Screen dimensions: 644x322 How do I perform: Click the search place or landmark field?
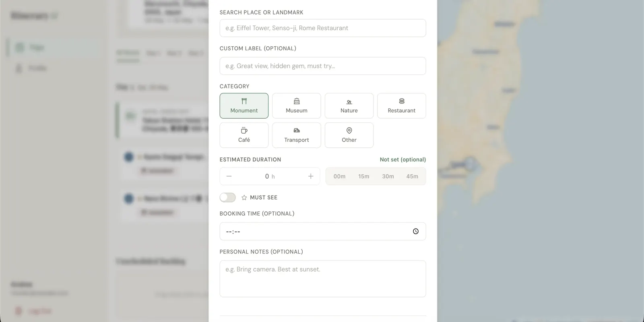pos(323,28)
